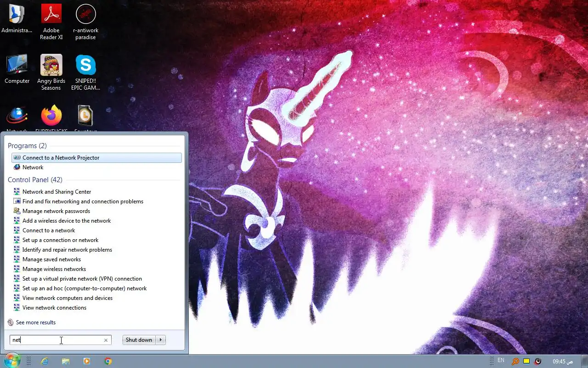Click the yellow square tray icon
This screenshot has height=368, width=588.
pyautogui.click(x=526, y=361)
